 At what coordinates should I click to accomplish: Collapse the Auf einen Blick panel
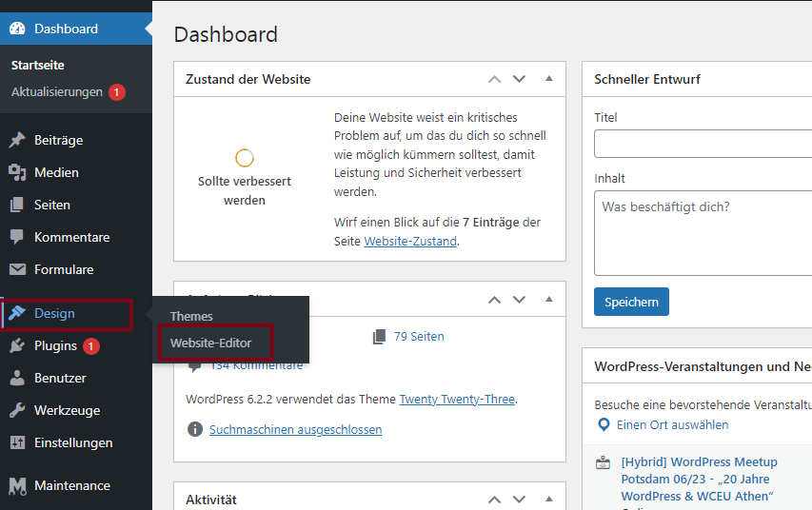(549, 300)
